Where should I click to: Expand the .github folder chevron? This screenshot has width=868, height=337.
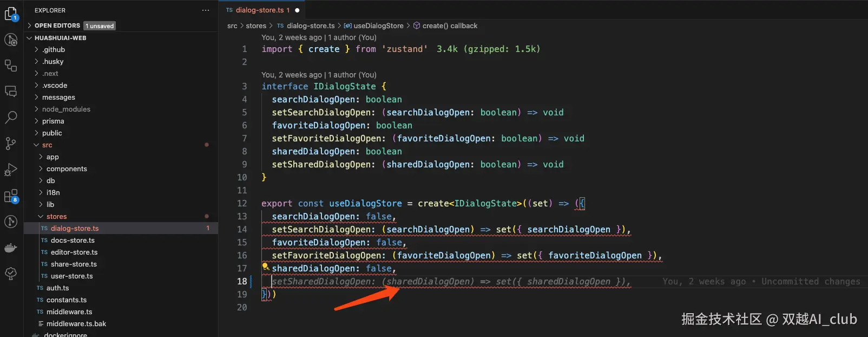pos(37,49)
